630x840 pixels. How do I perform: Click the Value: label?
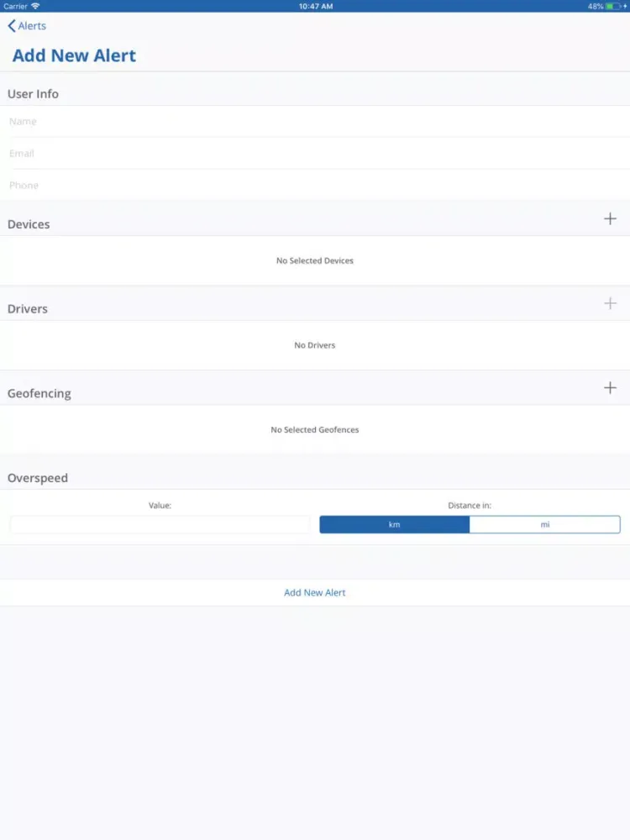[160, 505]
